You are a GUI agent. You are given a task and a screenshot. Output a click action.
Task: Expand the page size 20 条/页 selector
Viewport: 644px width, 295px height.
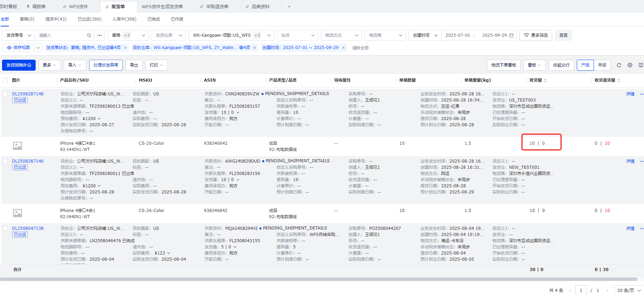(629, 290)
